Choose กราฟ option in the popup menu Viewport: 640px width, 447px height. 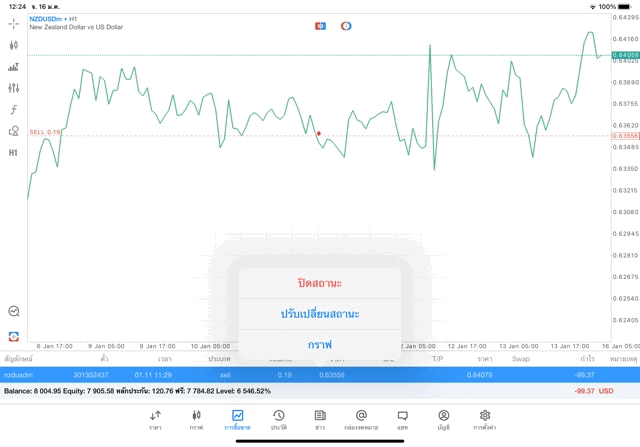[320, 345]
